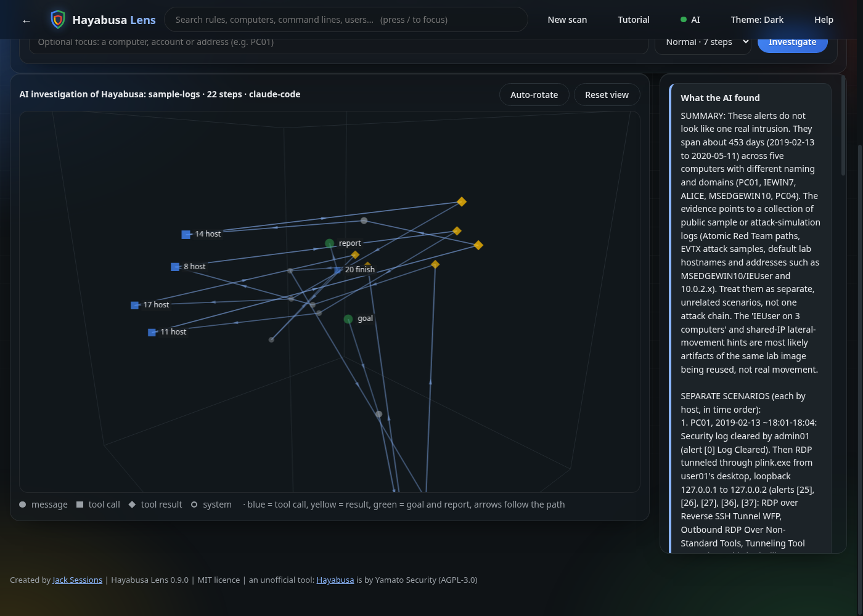This screenshot has width=863, height=616.
Task: Click the system ring icon in the legend
Action: 194,505
